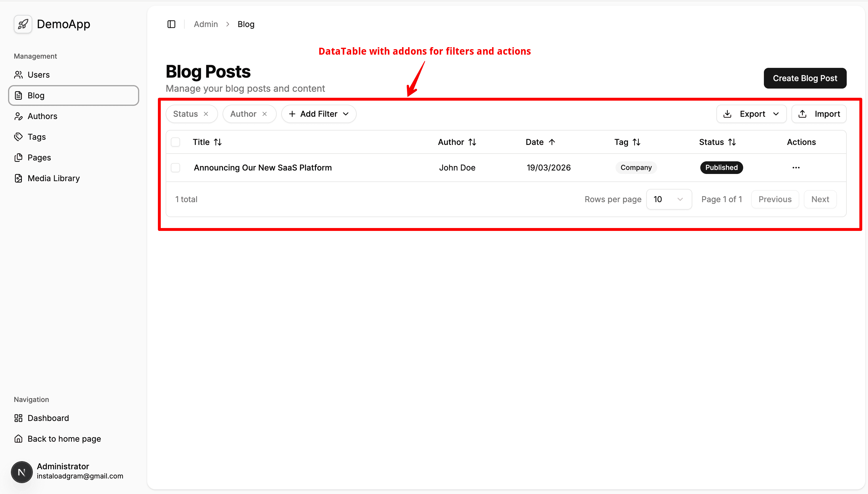Expand the Export dropdown

click(x=751, y=114)
